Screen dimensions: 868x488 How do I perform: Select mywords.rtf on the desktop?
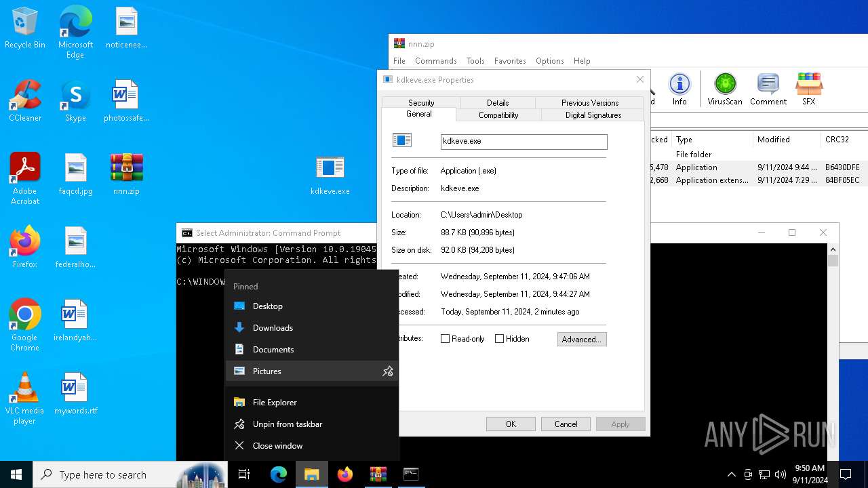pos(75,394)
